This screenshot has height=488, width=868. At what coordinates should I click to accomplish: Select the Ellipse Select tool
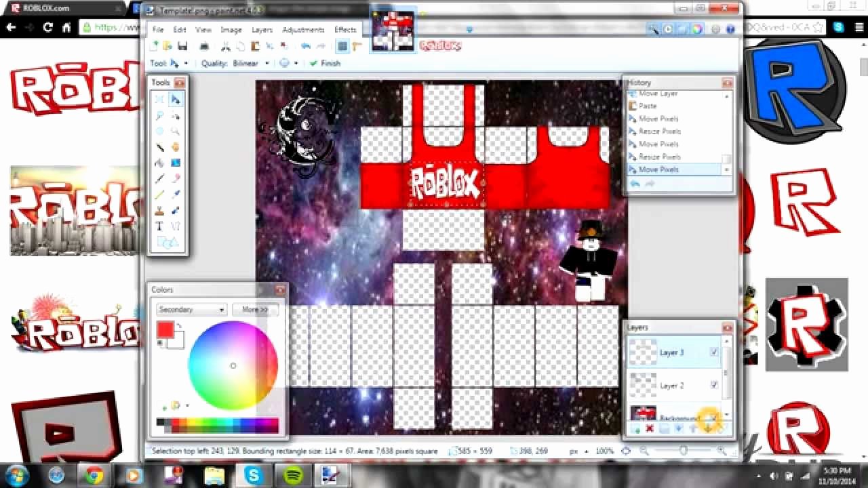click(159, 131)
